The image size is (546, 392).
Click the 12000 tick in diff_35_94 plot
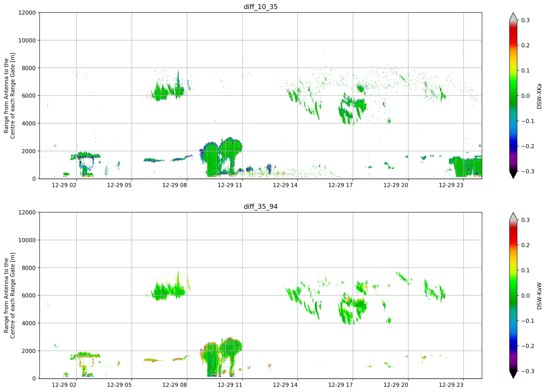27,213
